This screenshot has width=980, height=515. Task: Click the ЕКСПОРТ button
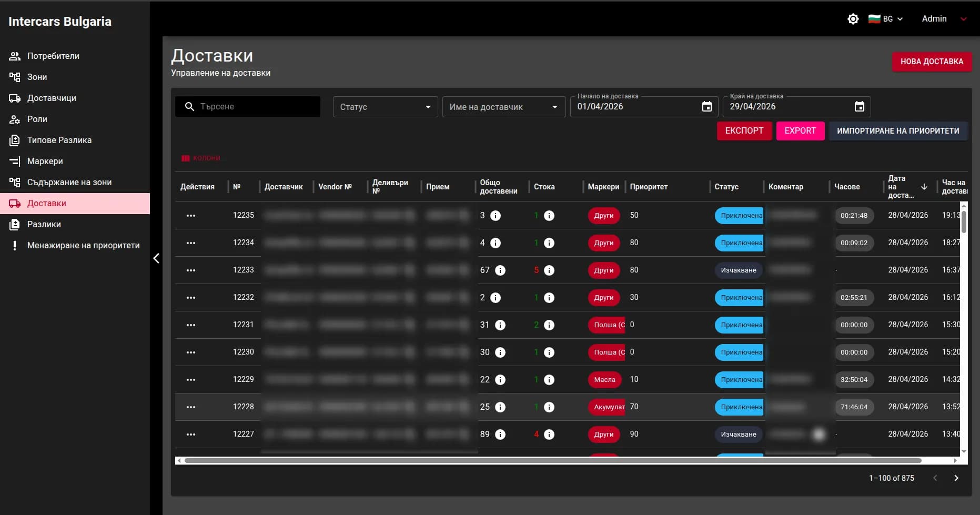[744, 131]
